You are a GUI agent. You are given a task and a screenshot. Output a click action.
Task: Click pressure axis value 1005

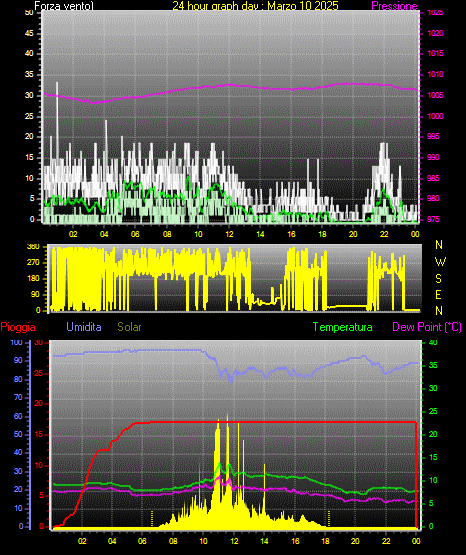[436, 95]
